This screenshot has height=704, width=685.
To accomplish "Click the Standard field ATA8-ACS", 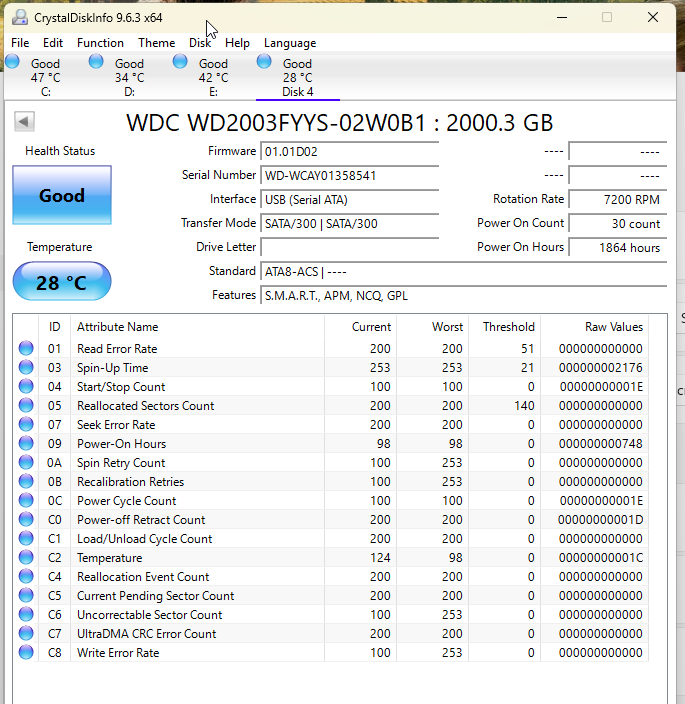I will click(464, 272).
